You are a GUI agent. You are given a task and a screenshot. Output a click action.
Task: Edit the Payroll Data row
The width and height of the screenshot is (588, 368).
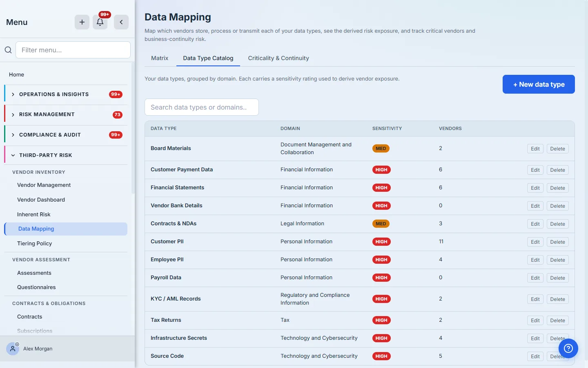pos(535,278)
